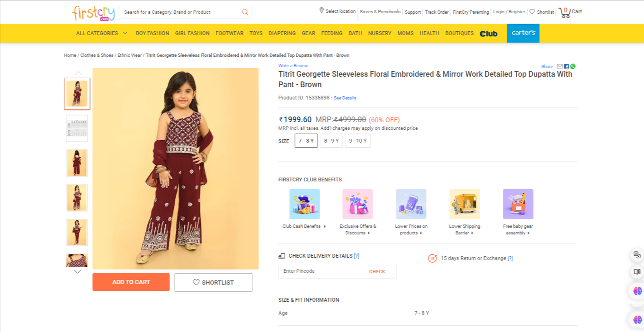The width and height of the screenshot is (644, 332).
Task: Share product via email icon
Action: 560,66
